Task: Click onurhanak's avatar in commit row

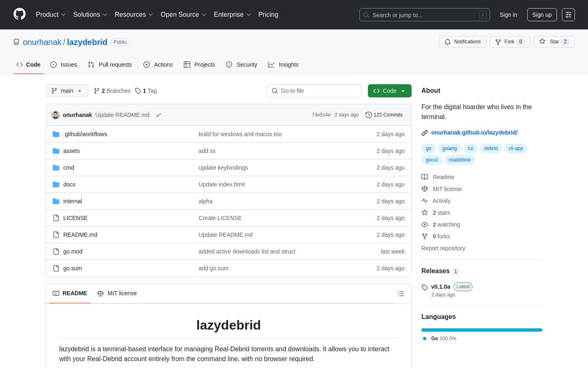Action: click(x=56, y=115)
